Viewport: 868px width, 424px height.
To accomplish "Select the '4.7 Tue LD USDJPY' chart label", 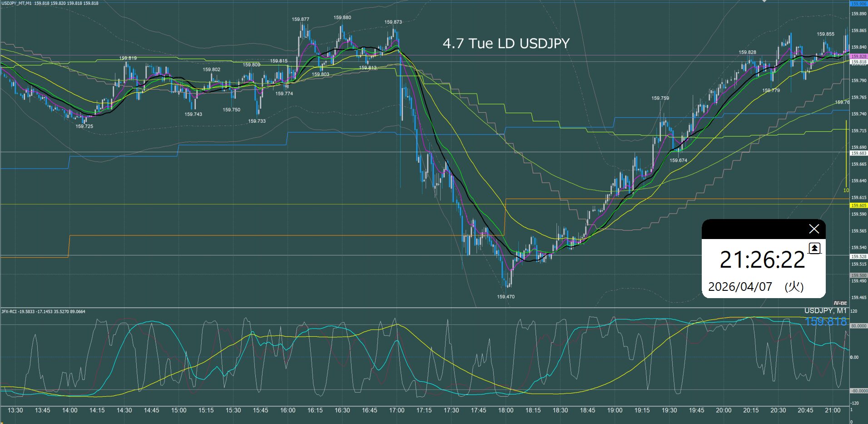I will click(x=506, y=44).
